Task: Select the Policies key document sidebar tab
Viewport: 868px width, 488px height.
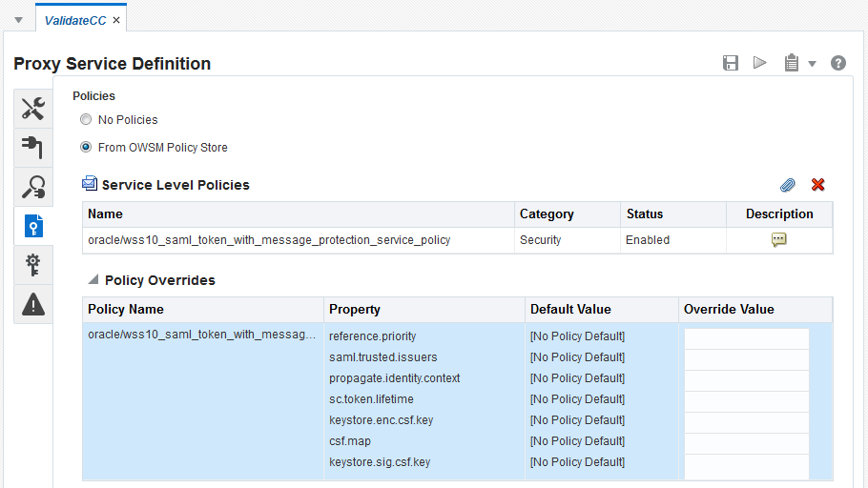Action: (33, 226)
